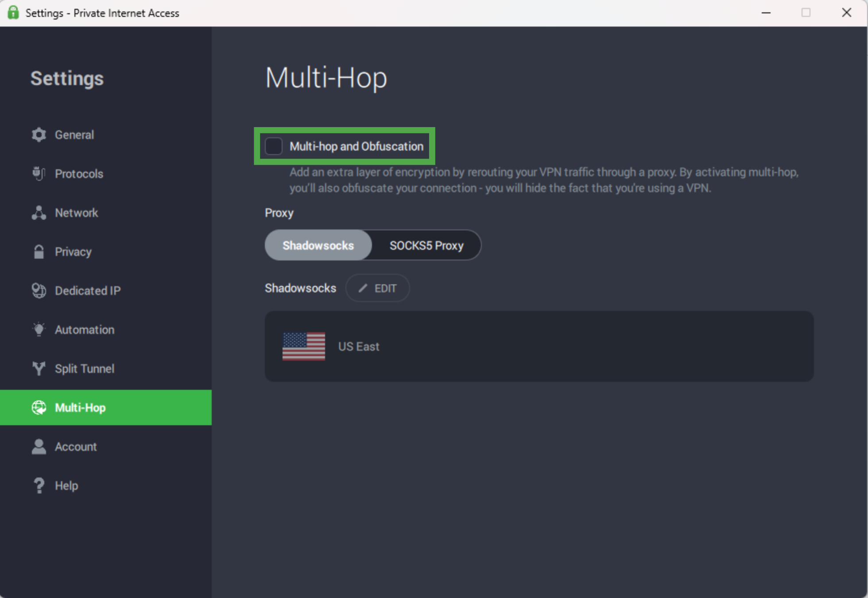The image size is (868, 598).
Task: Click the Multi-Hop page title
Action: 326,78
